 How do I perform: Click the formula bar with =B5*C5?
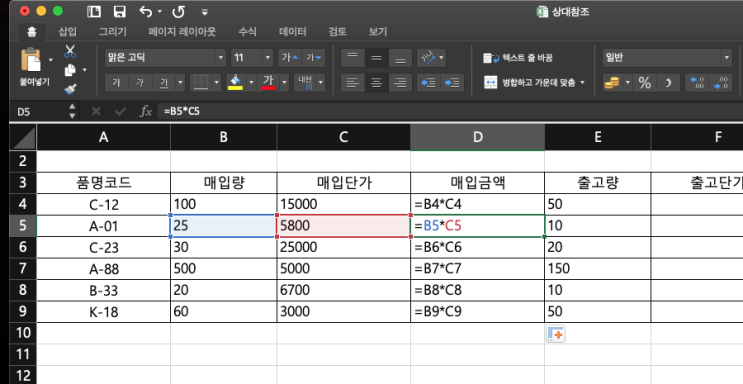tap(450, 111)
